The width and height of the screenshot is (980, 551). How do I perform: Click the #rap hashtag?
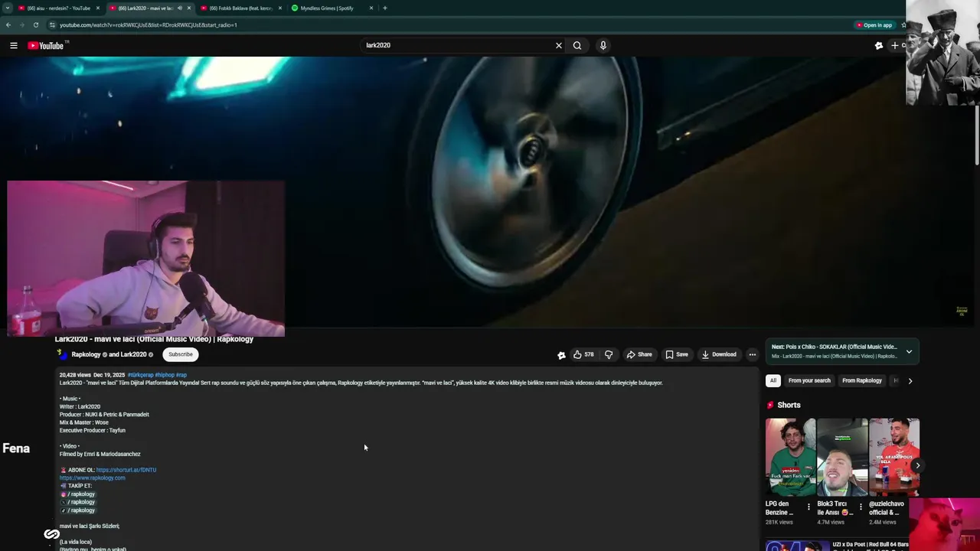[x=181, y=375]
